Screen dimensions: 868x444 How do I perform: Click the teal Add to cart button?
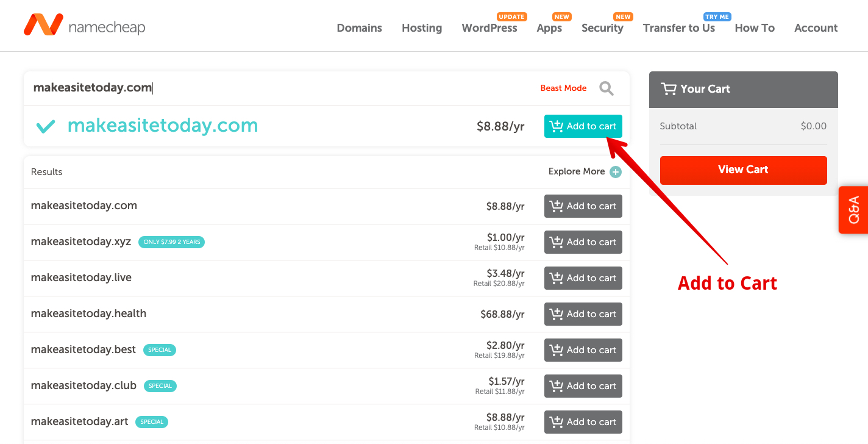[x=583, y=126]
